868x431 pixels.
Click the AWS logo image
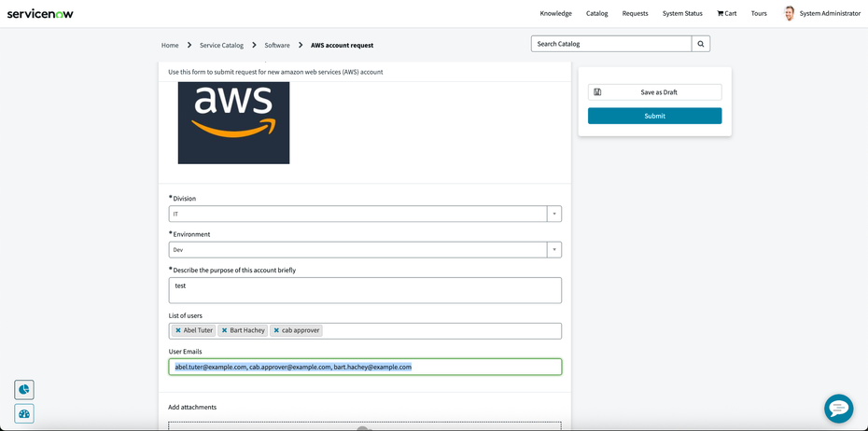[233, 123]
